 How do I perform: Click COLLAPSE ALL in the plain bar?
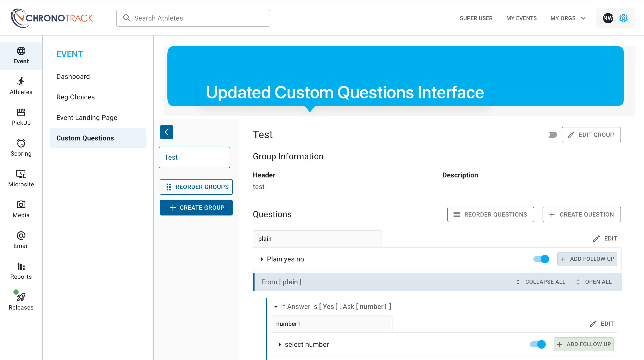(x=541, y=282)
